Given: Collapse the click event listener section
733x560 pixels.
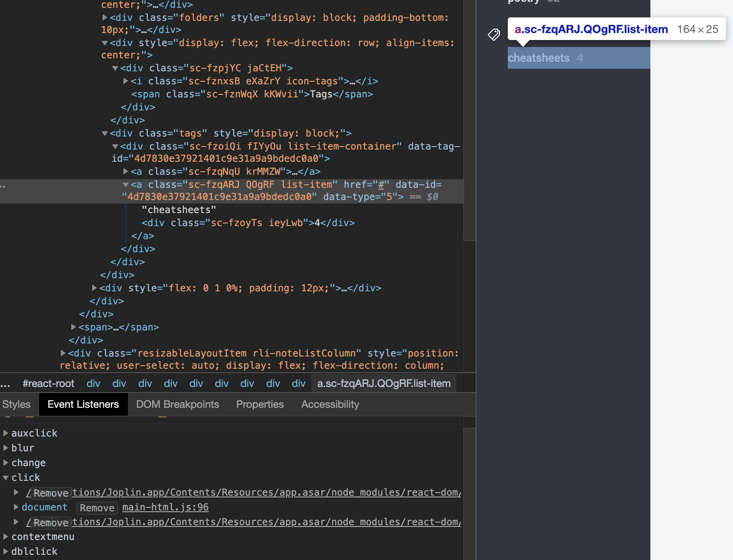Looking at the screenshot, I should pos(6,477).
